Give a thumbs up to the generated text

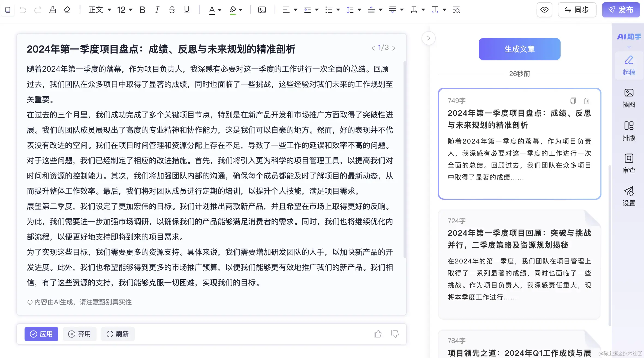click(377, 334)
